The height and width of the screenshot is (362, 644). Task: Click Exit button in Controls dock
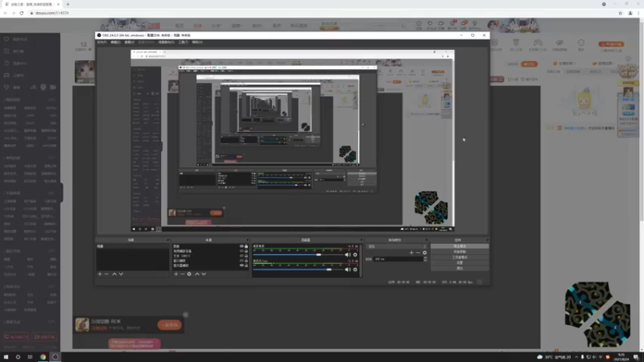point(460,268)
